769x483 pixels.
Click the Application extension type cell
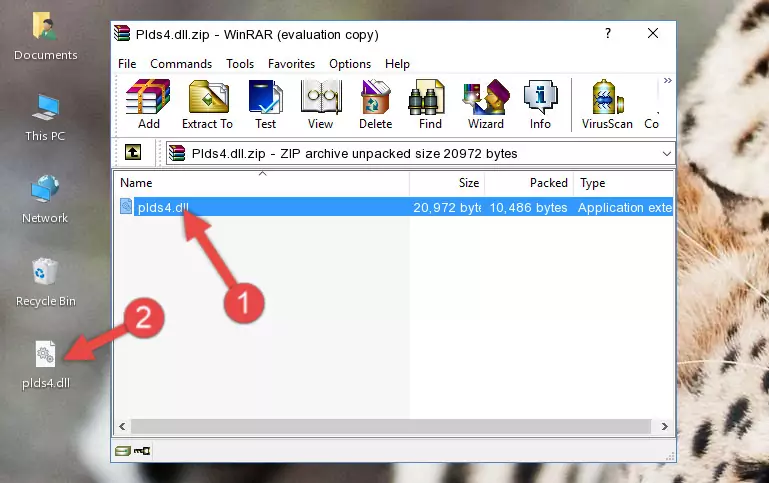coord(625,207)
